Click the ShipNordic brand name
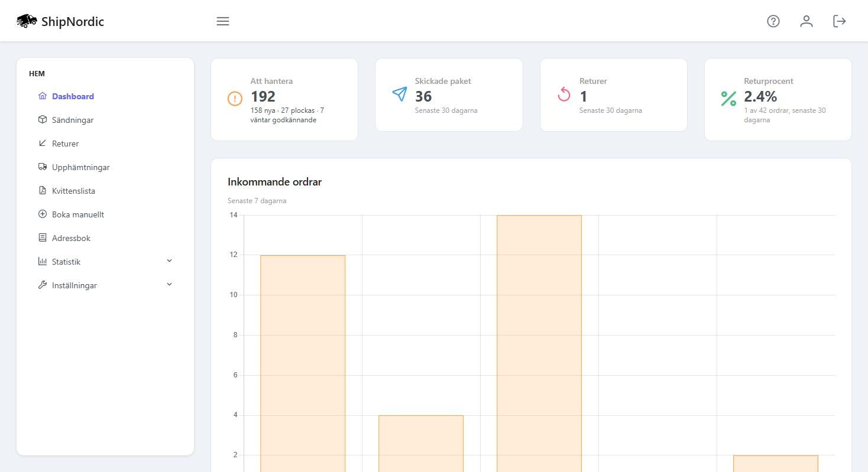868x472 pixels. pos(73,22)
